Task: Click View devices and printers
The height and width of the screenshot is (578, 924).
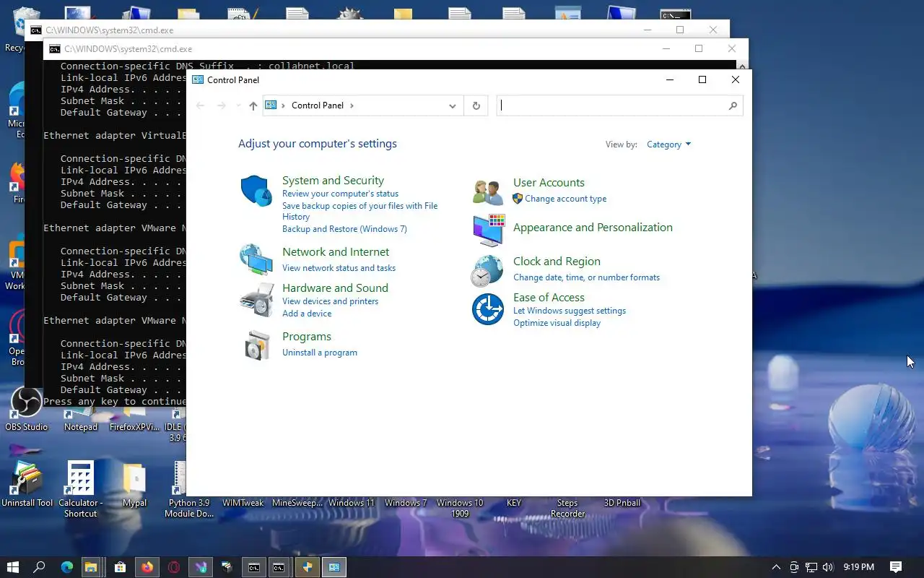Action: (330, 301)
